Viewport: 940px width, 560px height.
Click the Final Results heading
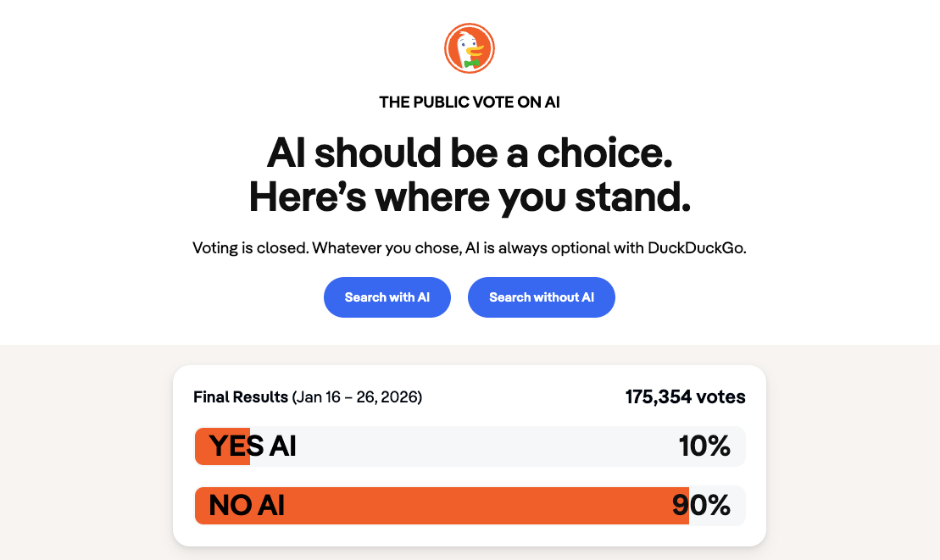coord(240,396)
